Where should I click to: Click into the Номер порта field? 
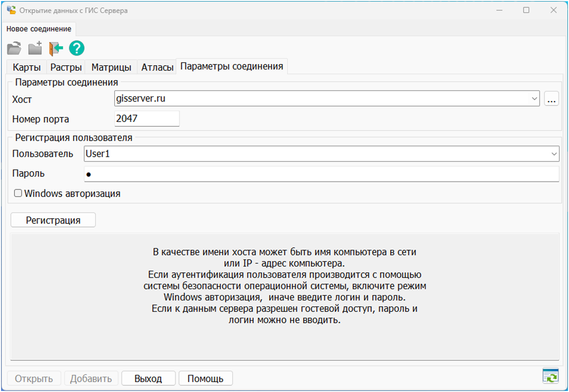click(x=147, y=118)
